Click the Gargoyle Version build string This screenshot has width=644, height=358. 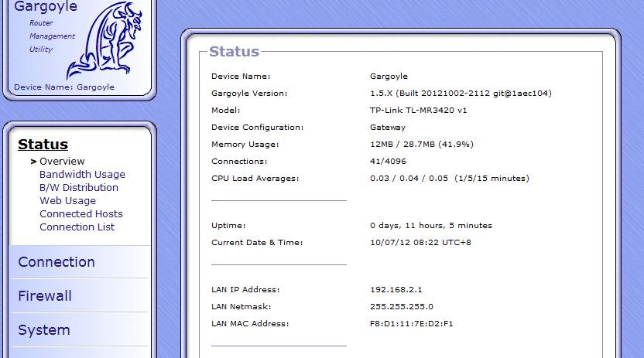pyautogui.click(x=461, y=94)
